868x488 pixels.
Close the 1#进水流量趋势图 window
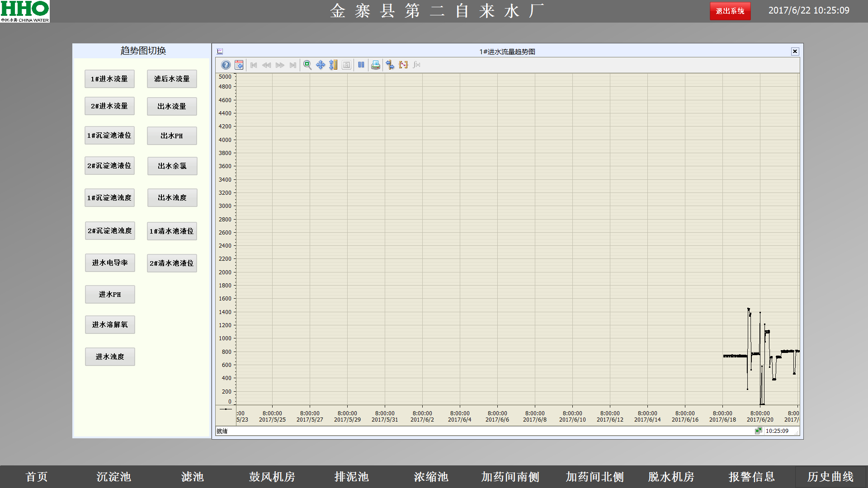tap(795, 52)
